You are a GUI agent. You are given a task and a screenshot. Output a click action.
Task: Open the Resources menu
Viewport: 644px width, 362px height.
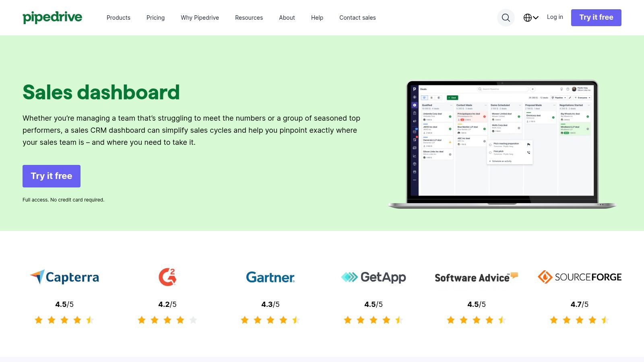point(249,18)
